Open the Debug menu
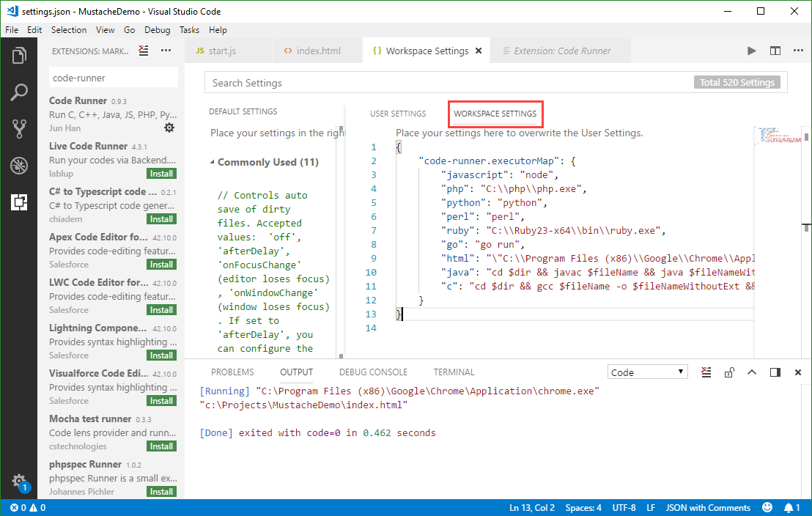 coord(157,30)
